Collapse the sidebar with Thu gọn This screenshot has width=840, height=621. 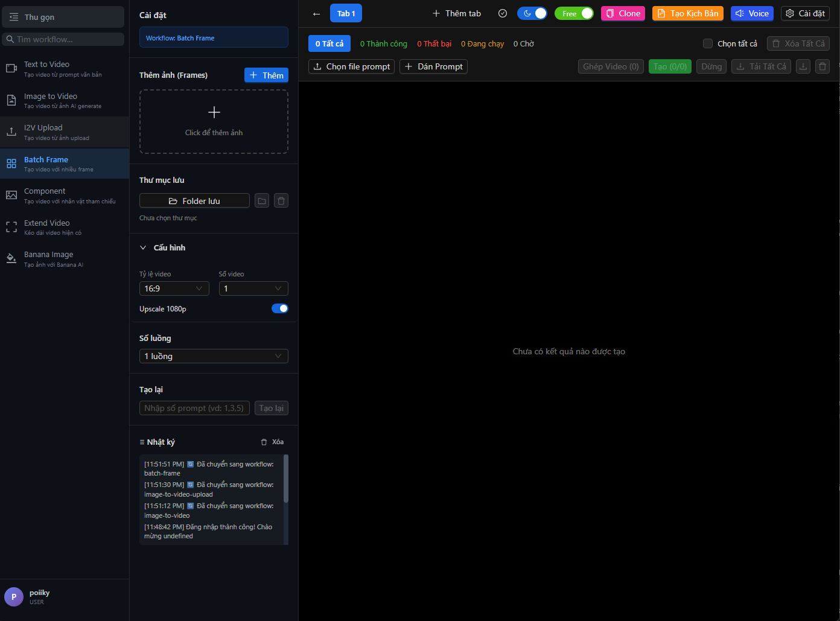point(63,17)
